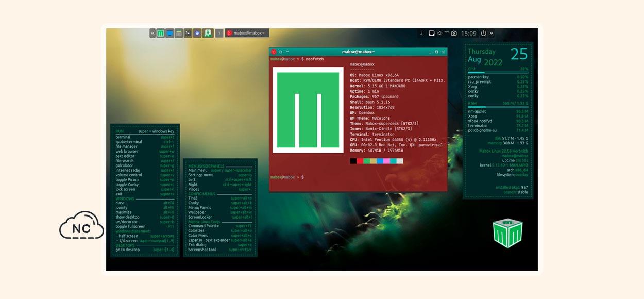This screenshot has width=644, height=299.
Task: Click the 'Screenshot tool' row
Action: [220, 250]
